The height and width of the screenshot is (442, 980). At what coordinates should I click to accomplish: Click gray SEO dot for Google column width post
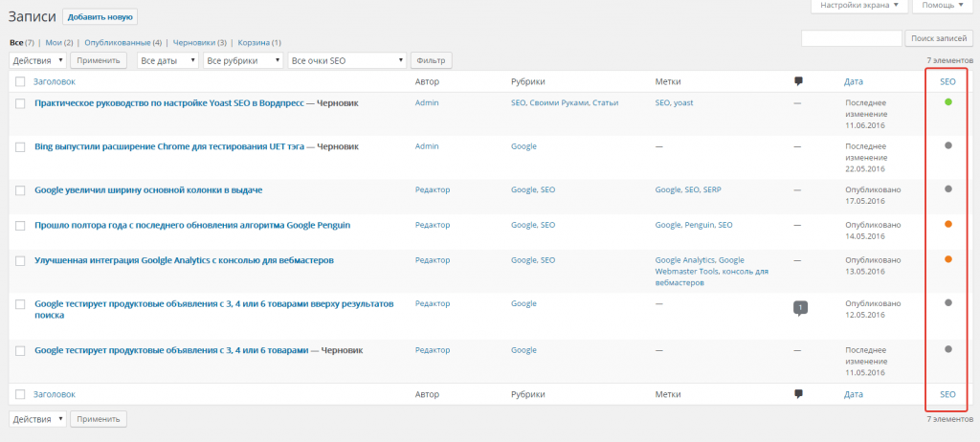pos(948,188)
